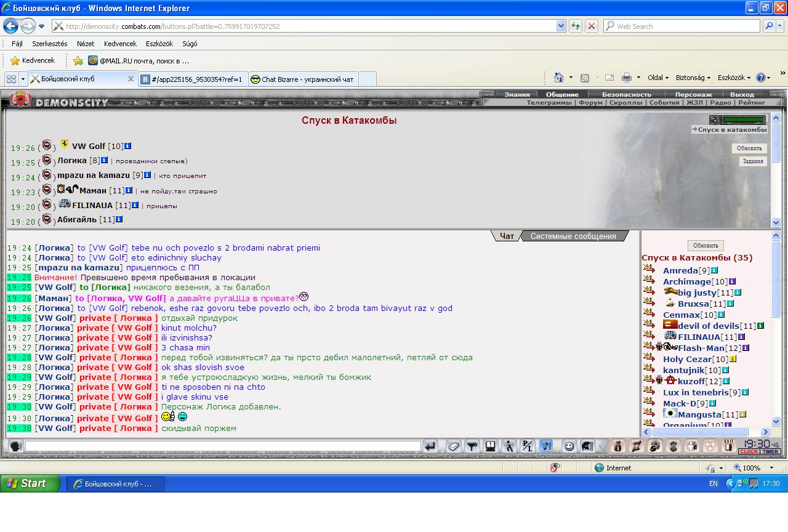Toggle the CLOCK mode label
Screen dimensions: 788x532
pyautogui.click(x=749, y=452)
